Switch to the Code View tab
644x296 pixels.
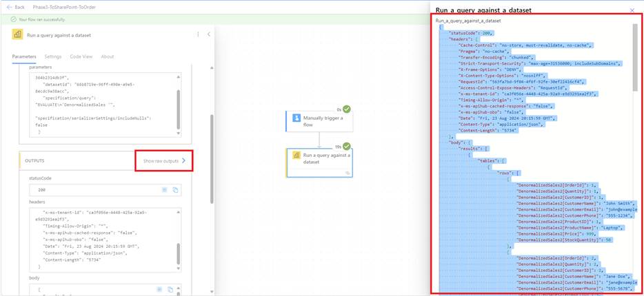point(81,56)
